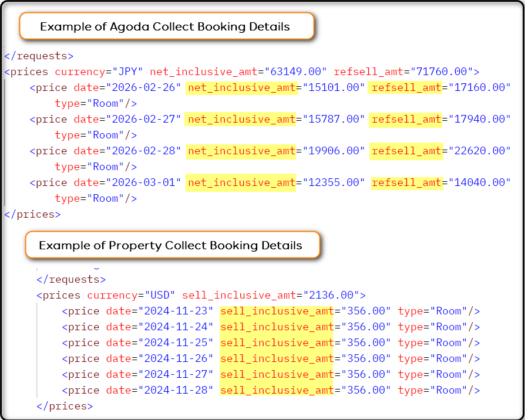Image resolution: width=525 pixels, height=420 pixels.
Task: Select the </requests> tag in the Property example
Action: point(71,279)
